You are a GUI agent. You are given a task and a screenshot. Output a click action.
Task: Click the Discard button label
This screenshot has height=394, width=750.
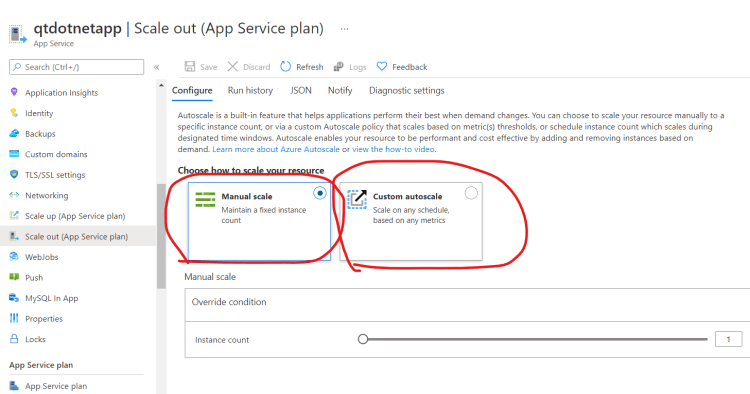coord(256,67)
